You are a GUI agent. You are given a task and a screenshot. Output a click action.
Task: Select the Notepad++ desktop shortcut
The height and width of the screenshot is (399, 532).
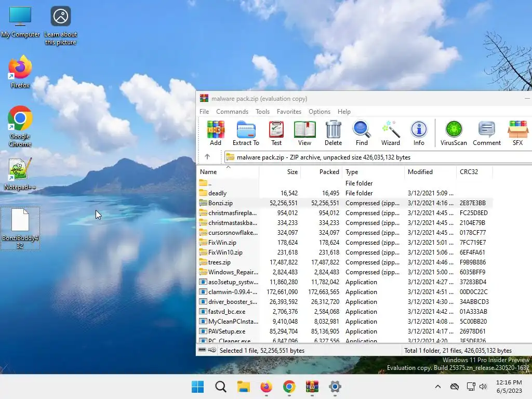[x=20, y=174]
